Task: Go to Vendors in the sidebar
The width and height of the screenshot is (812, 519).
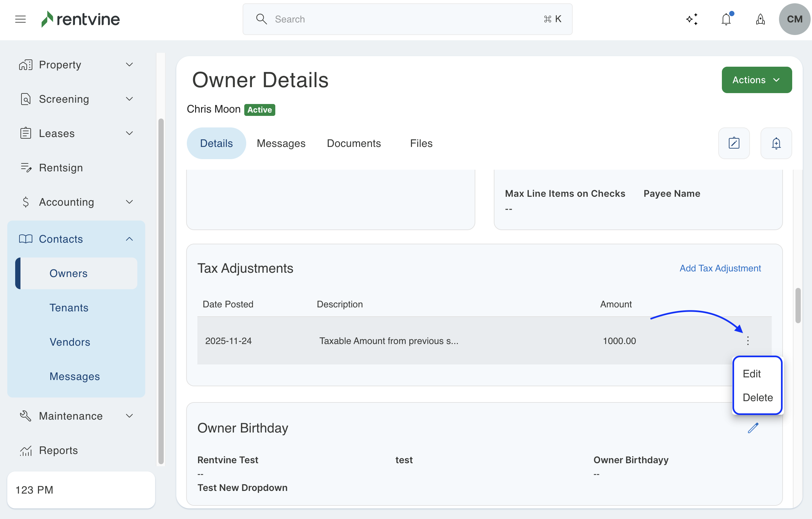Action: click(70, 342)
